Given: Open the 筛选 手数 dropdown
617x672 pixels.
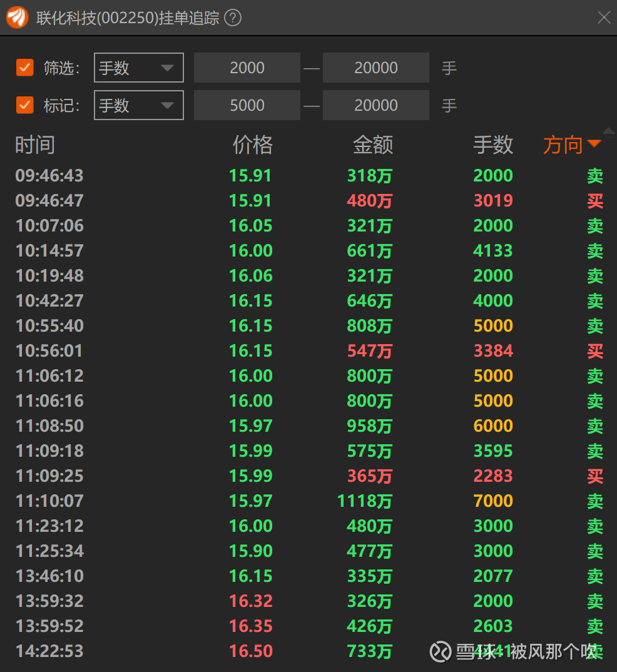Looking at the screenshot, I should coord(138,68).
